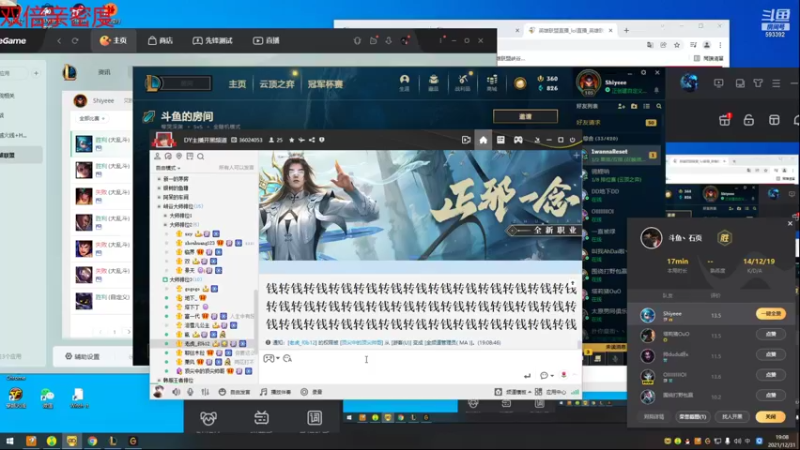This screenshot has height=450, width=800.
Task: Open the match filter dropdown under Shiyeee
Action: coord(92,118)
